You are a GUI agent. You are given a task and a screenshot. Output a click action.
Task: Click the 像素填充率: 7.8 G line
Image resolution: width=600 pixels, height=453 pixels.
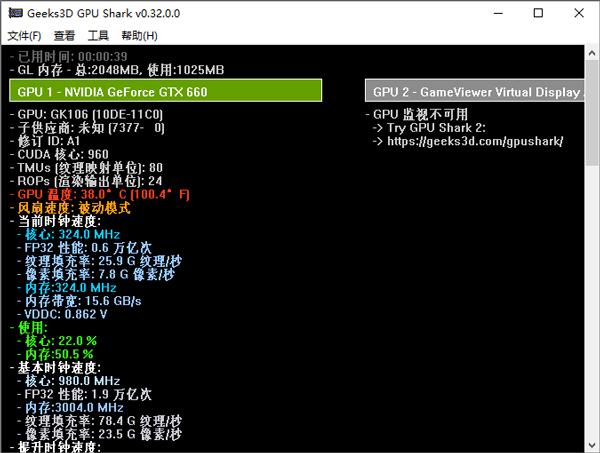(x=96, y=274)
